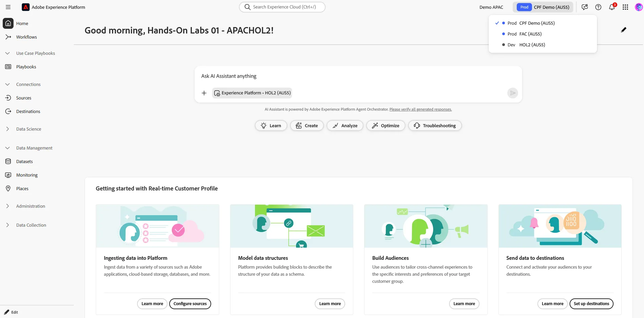The width and height of the screenshot is (644, 318).
Task: Click the send arrow in AI Assistant
Action: (513, 93)
